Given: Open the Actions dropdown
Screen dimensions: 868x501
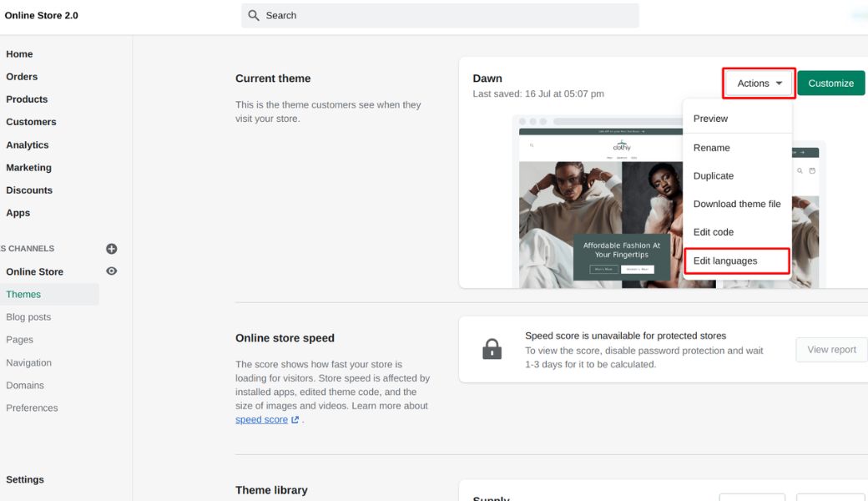Looking at the screenshot, I should [x=759, y=83].
